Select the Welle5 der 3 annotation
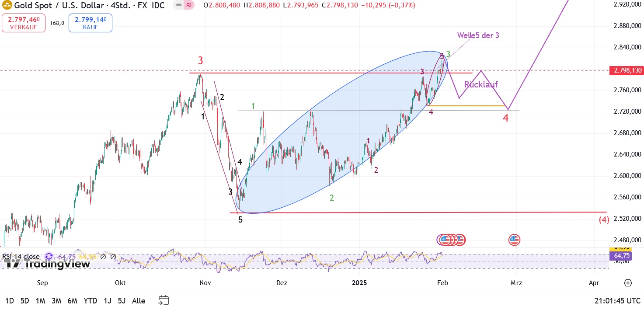The image size is (644, 310). point(478,35)
